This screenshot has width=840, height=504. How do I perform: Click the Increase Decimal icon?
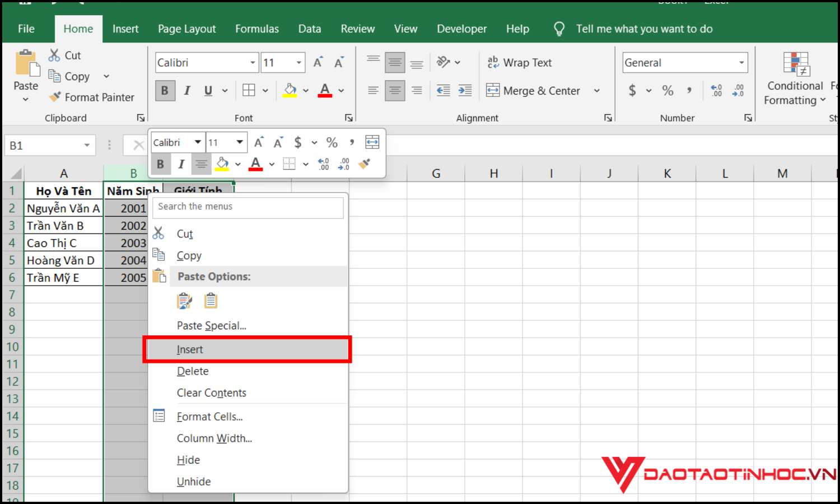pyautogui.click(x=716, y=90)
